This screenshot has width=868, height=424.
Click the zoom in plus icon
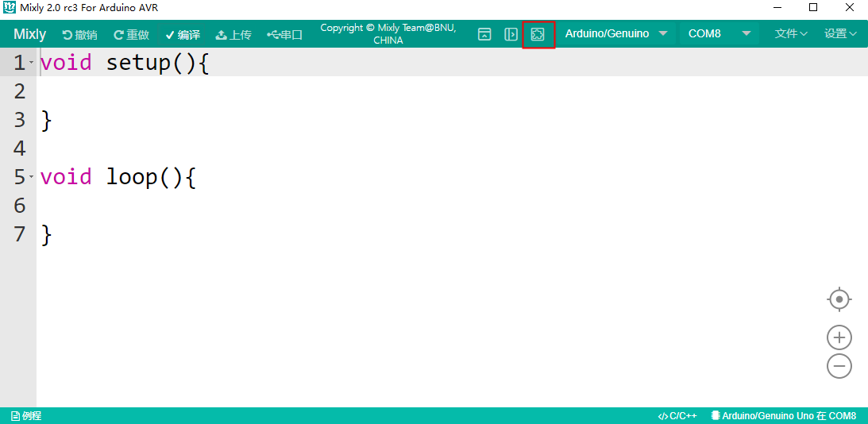coord(839,337)
